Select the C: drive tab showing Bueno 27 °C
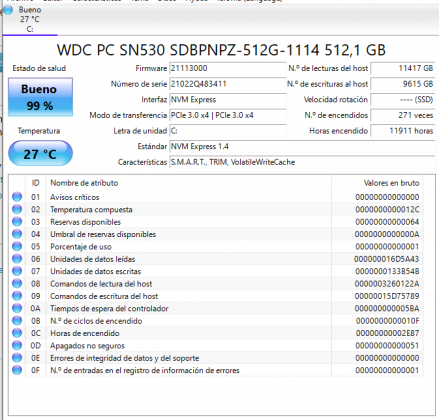Screen dimensions: 439x420 click(30, 19)
